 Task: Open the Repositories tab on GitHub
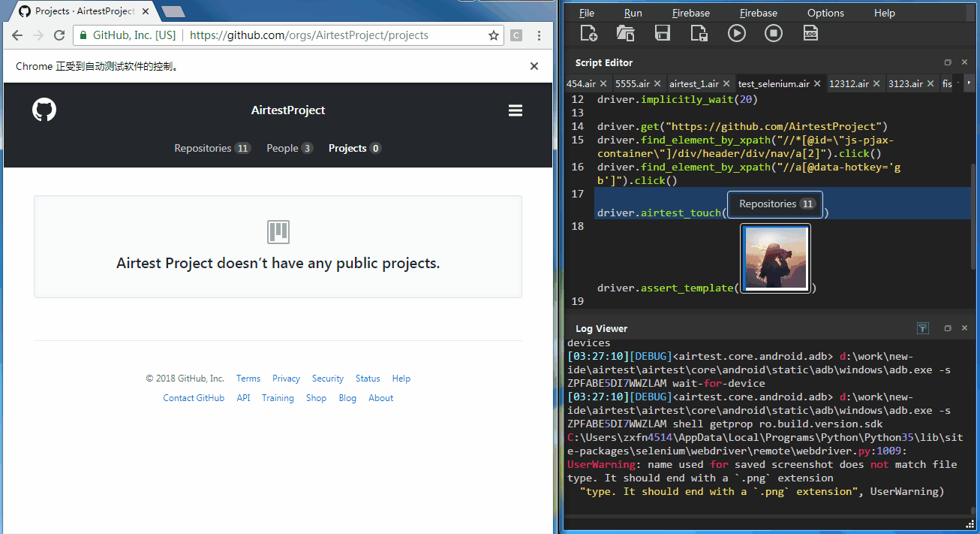[212, 148]
